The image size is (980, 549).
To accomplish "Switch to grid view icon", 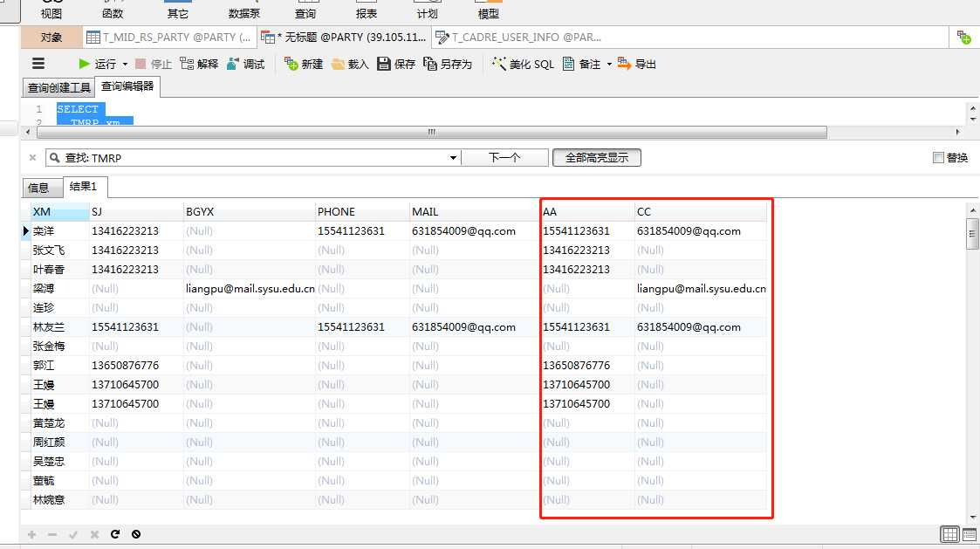I will pos(950,534).
